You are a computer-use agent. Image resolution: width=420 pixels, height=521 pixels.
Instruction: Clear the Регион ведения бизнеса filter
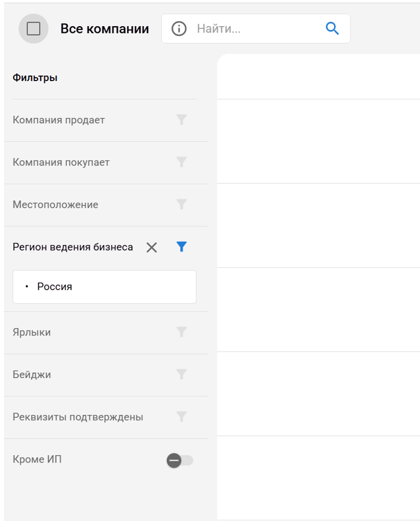pyautogui.click(x=152, y=247)
